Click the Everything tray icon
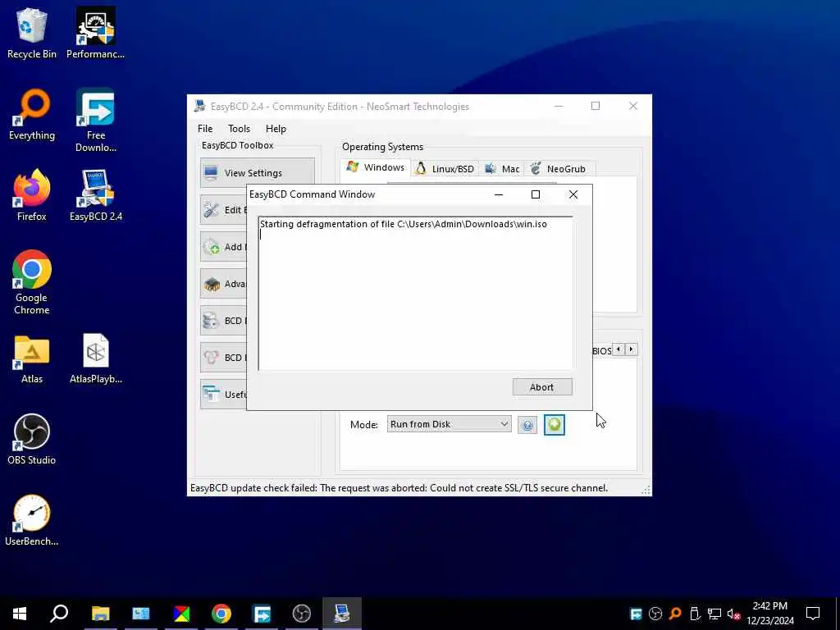Viewport: 840px width, 630px height. pyautogui.click(x=675, y=614)
